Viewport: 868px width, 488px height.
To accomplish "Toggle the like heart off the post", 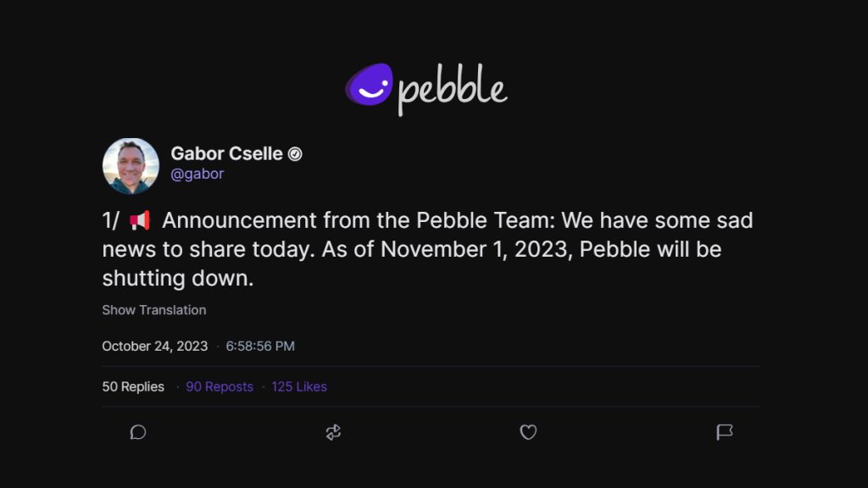I will [528, 432].
